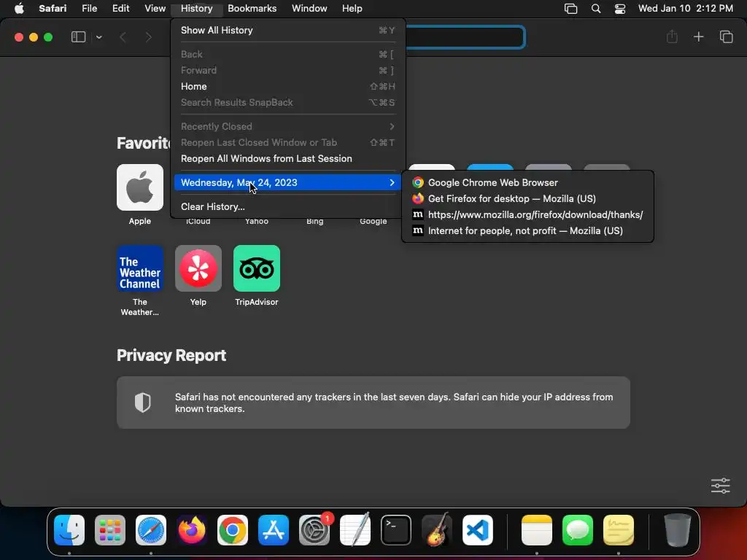Open Stickies from the Dock

point(619,530)
